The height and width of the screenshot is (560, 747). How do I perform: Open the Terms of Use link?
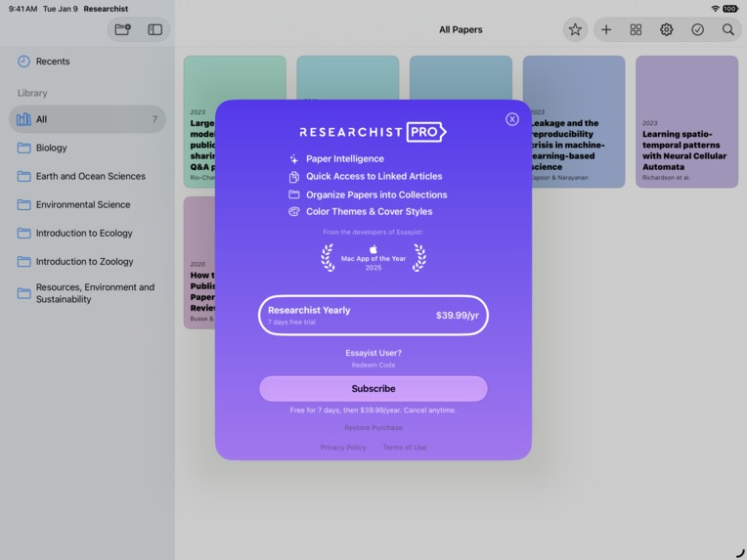[405, 448]
